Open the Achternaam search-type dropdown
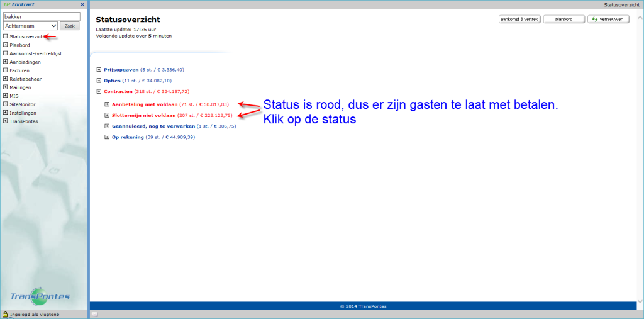 coord(31,26)
